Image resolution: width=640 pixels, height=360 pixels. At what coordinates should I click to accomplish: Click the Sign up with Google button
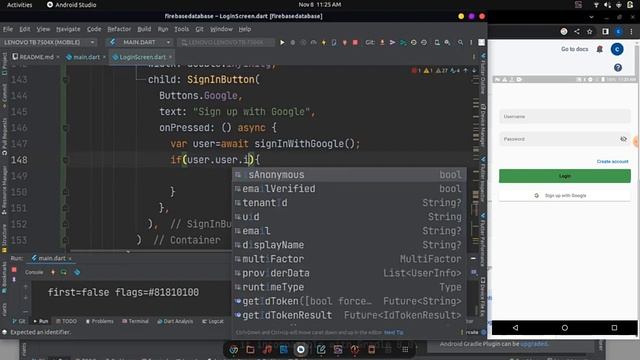tap(564, 196)
